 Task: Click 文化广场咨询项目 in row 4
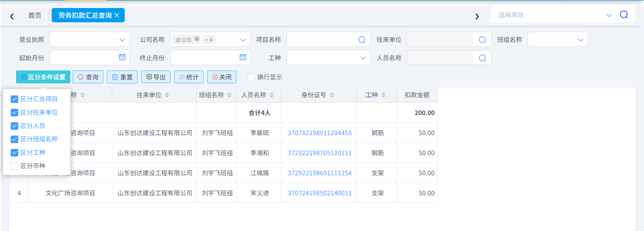coord(70,193)
